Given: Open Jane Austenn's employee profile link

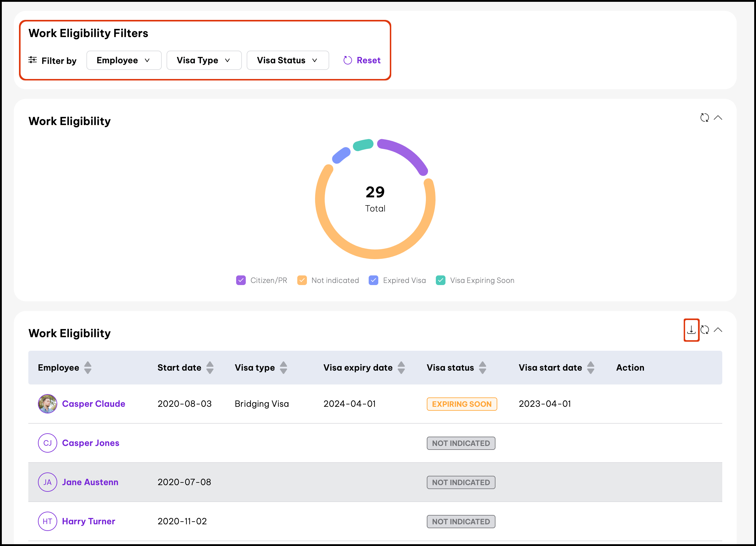Looking at the screenshot, I should 90,482.
